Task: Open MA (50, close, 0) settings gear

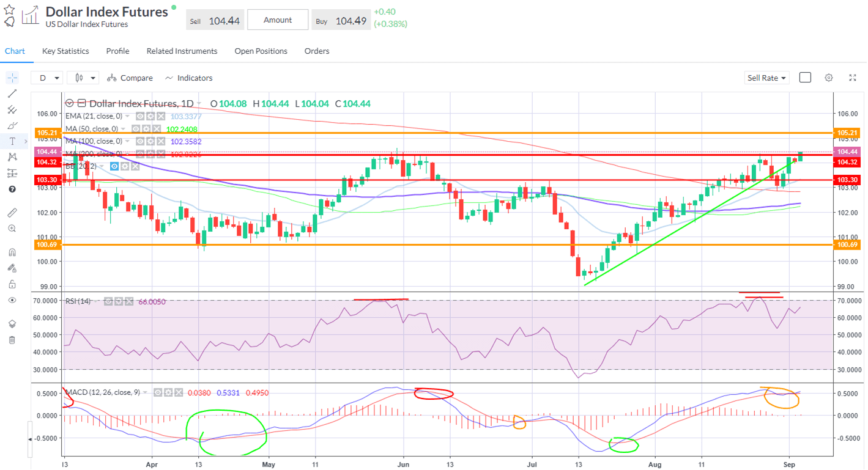Action: (146, 129)
